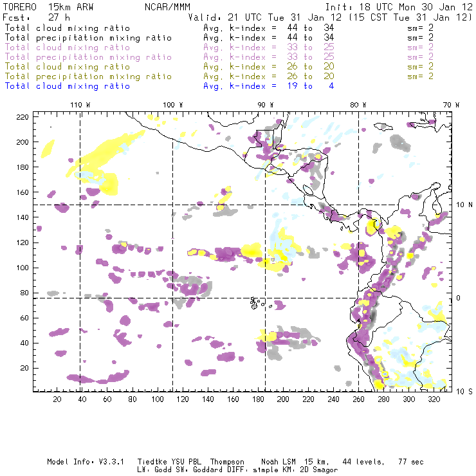Select the '44 levels,' footer text
Viewport: 476px width, 476px height.
(363, 462)
